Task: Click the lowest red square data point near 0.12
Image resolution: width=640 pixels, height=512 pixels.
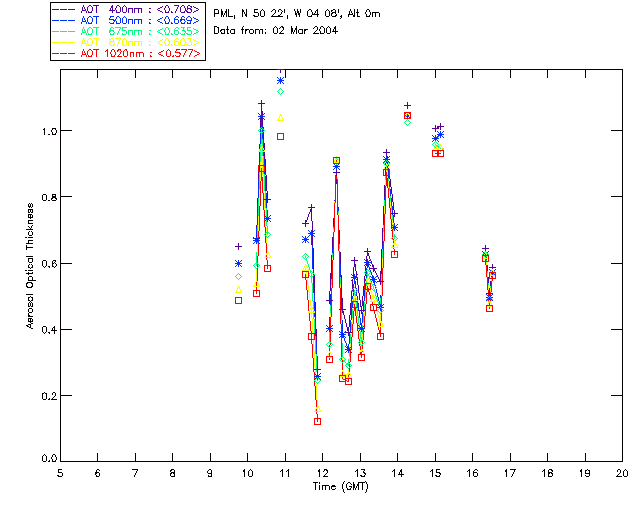Action: tap(318, 421)
